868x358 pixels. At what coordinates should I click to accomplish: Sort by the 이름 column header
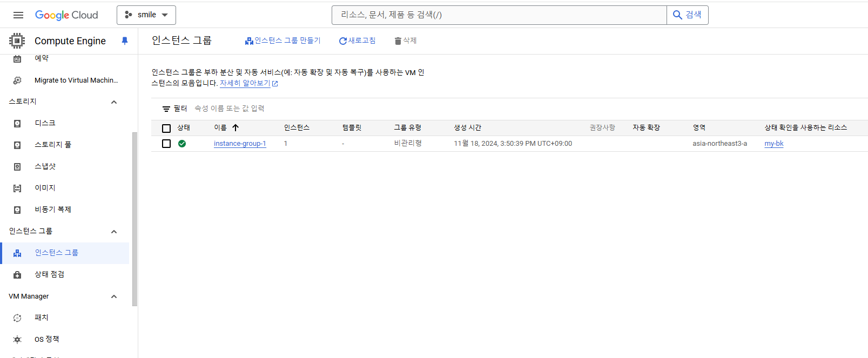[220, 128]
